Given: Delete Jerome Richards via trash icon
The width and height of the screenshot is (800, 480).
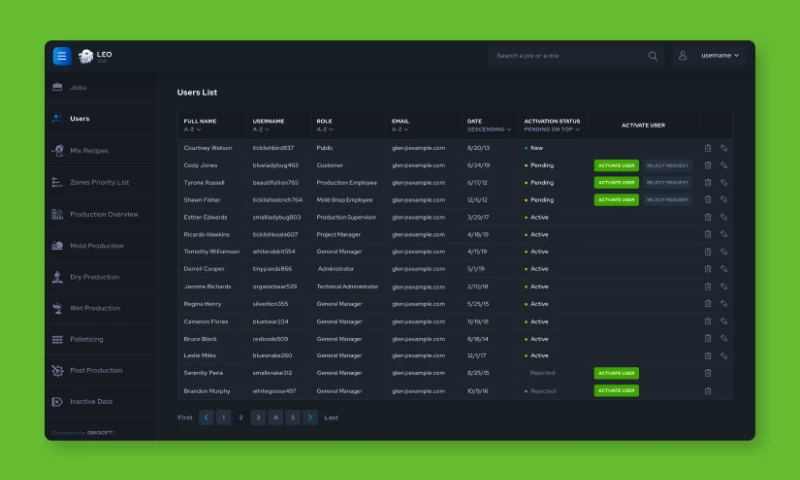Looking at the screenshot, I should coord(708,287).
